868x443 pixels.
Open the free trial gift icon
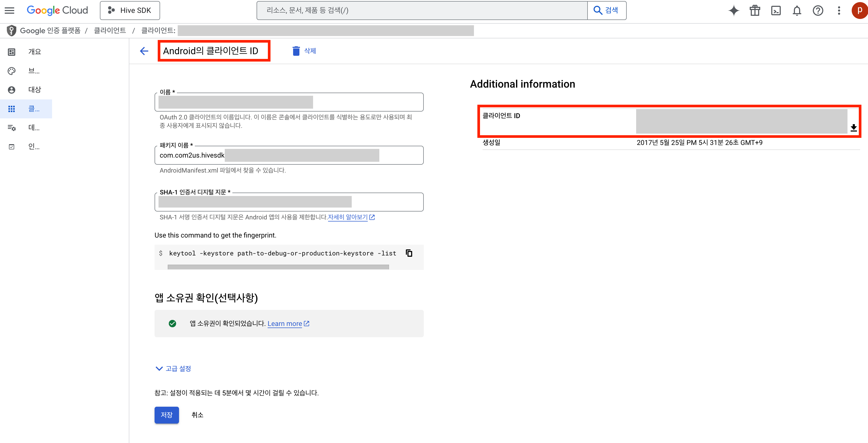click(755, 11)
